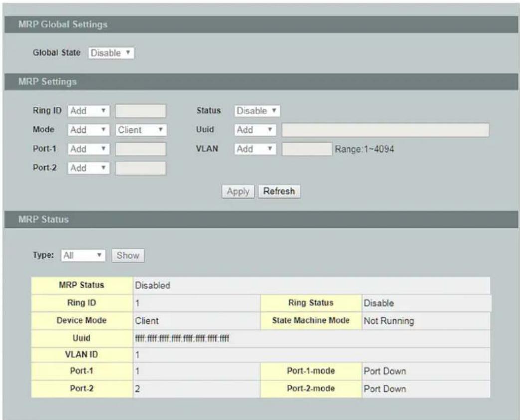Click the 'Device Mode' label cell
The image size is (520, 420).
82,320
